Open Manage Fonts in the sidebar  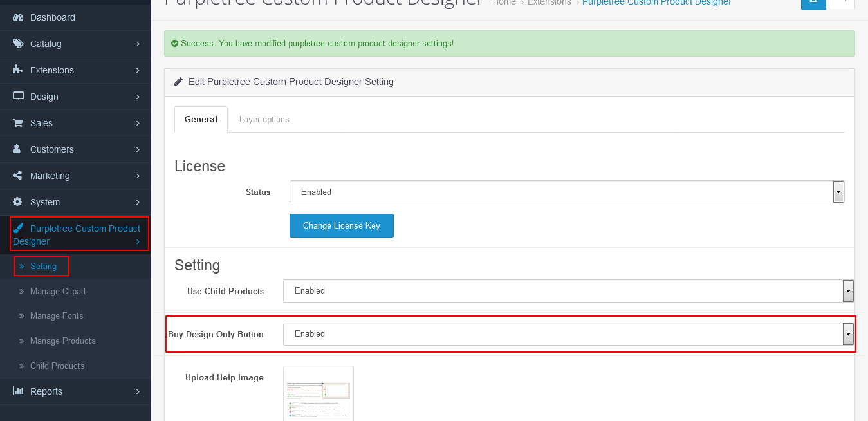[x=57, y=316]
